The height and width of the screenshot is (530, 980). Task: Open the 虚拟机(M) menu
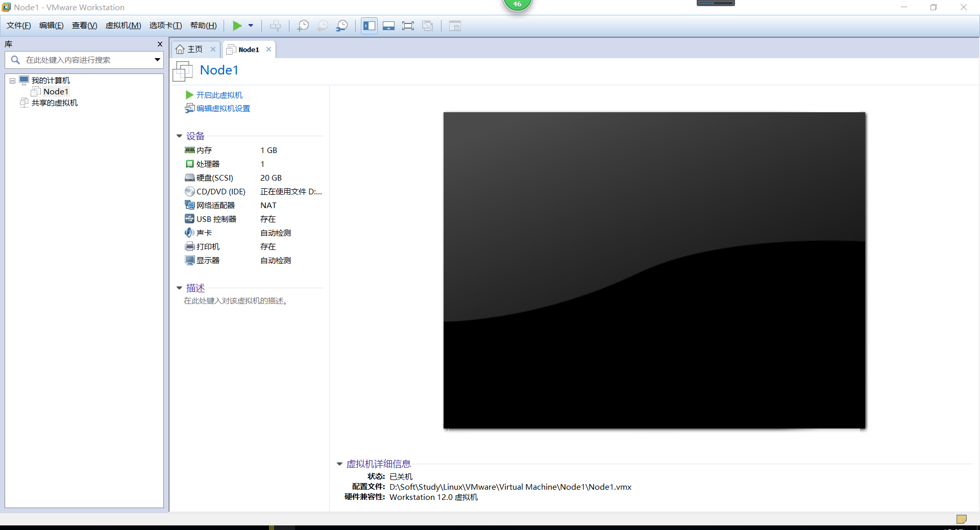coord(124,26)
